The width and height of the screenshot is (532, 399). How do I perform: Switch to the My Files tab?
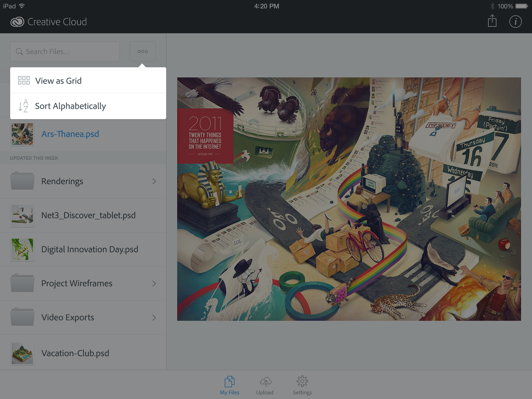coord(229,385)
